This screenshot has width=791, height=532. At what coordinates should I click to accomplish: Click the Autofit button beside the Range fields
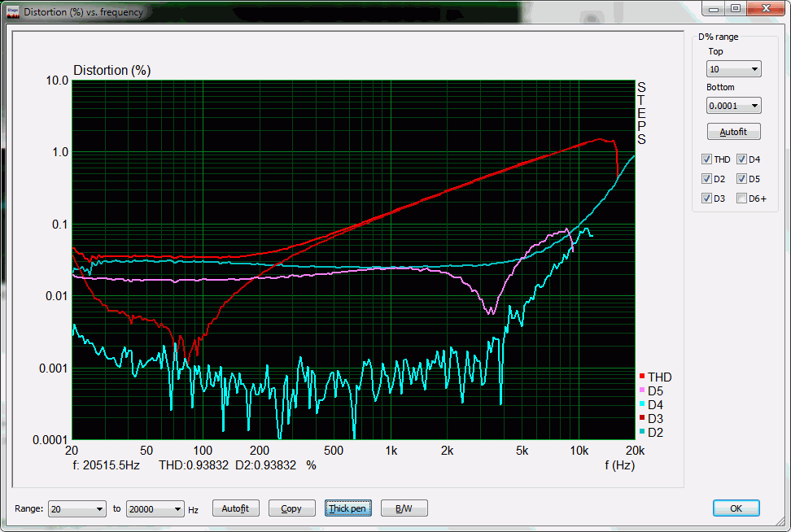(x=235, y=509)
